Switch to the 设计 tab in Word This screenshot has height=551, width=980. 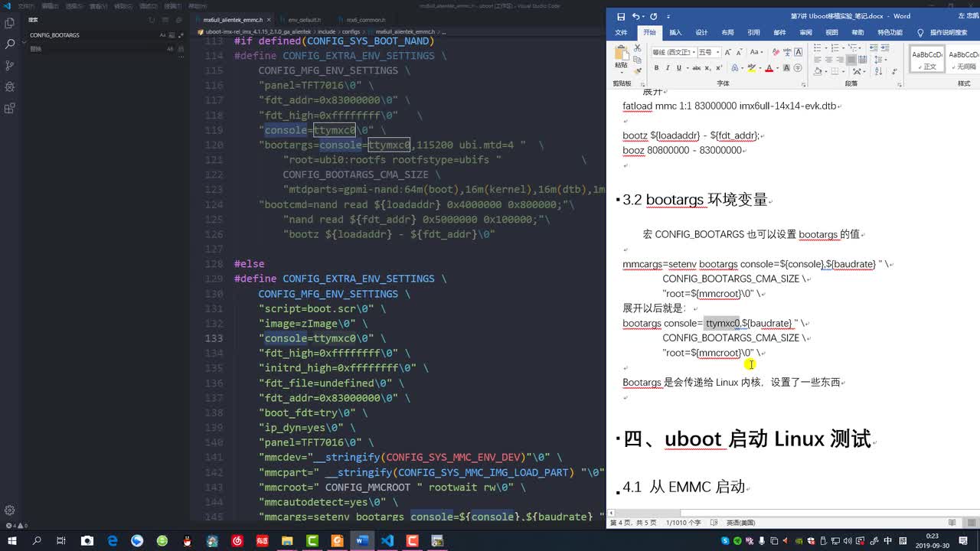701,33
